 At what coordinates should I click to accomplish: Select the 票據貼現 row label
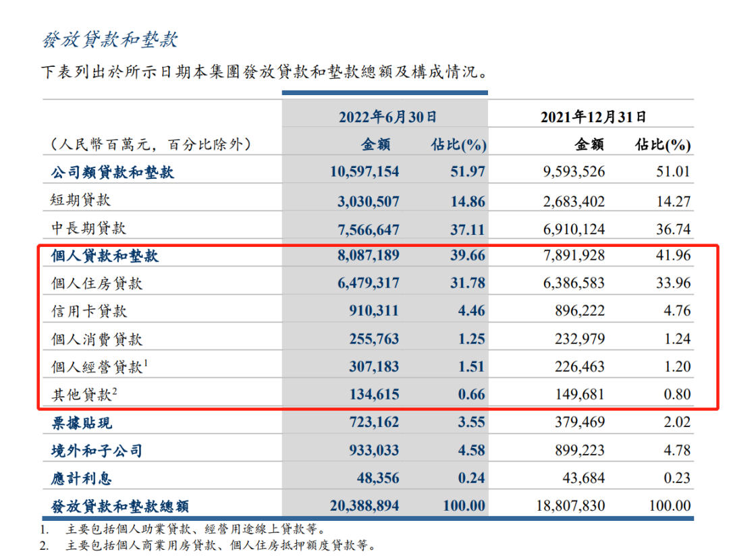click(82, 423)
